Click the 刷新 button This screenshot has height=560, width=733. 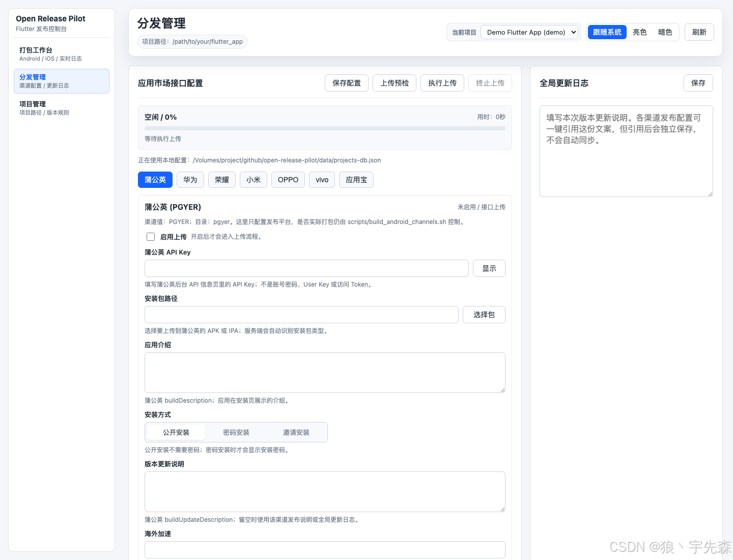[x=699, y=32]
